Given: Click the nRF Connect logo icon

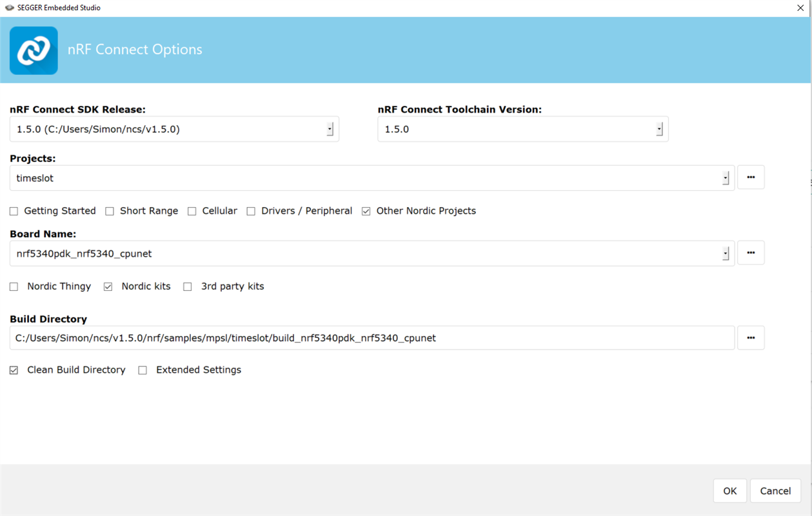Looking at the screenshot, I should click(33, 50).
